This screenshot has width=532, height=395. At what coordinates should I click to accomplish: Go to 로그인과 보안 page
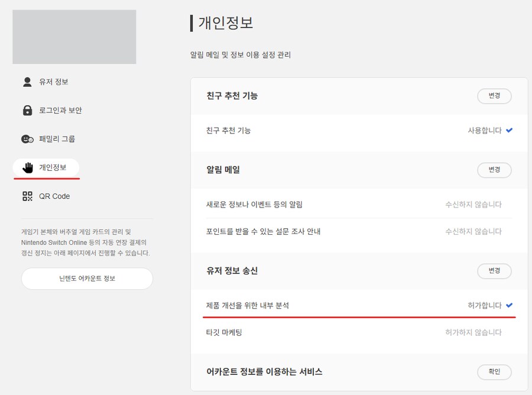coord(60,111)
